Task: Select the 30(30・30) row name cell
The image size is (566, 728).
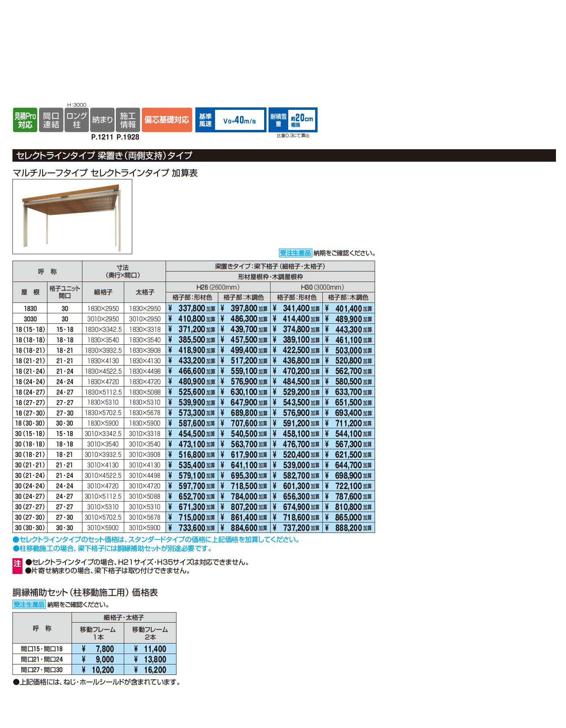Action: [x=30, y=528]
